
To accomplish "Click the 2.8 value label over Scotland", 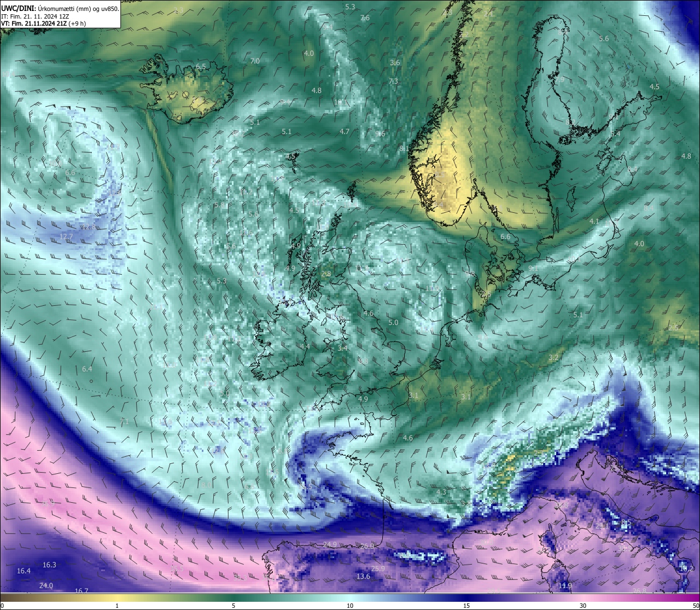I will click(326, 274).
